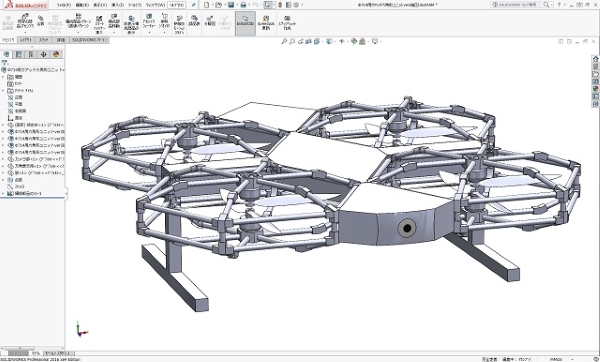Click the Bill of Materials icon
Viewport: 600px width, 362px height.
(194, 18)
